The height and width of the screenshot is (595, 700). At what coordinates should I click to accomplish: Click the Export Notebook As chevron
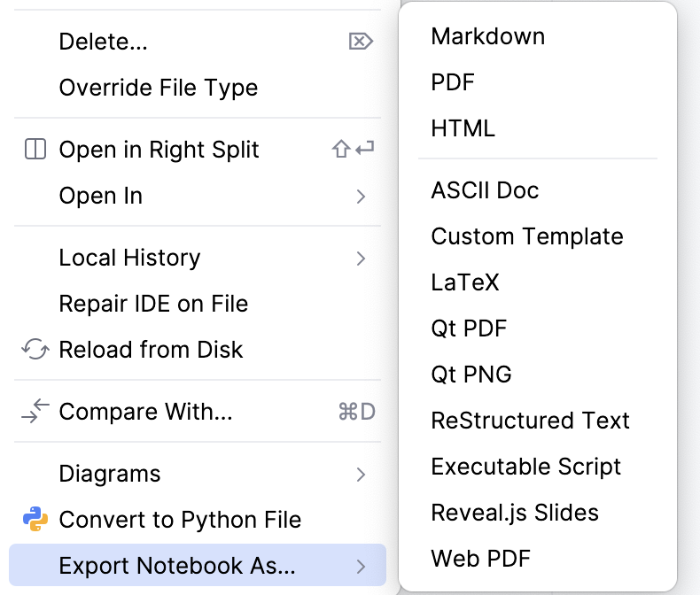(x=361, y=565)
